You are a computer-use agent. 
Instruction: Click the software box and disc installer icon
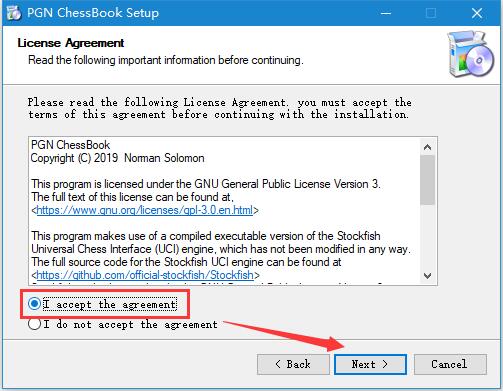pyautogui.click(x=470, y=54)
